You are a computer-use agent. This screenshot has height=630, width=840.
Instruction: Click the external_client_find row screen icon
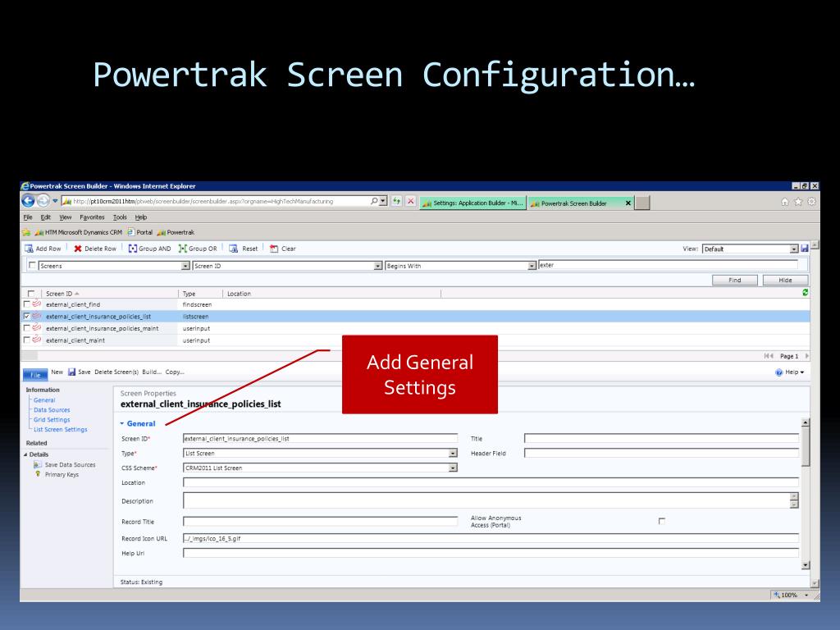36,304
